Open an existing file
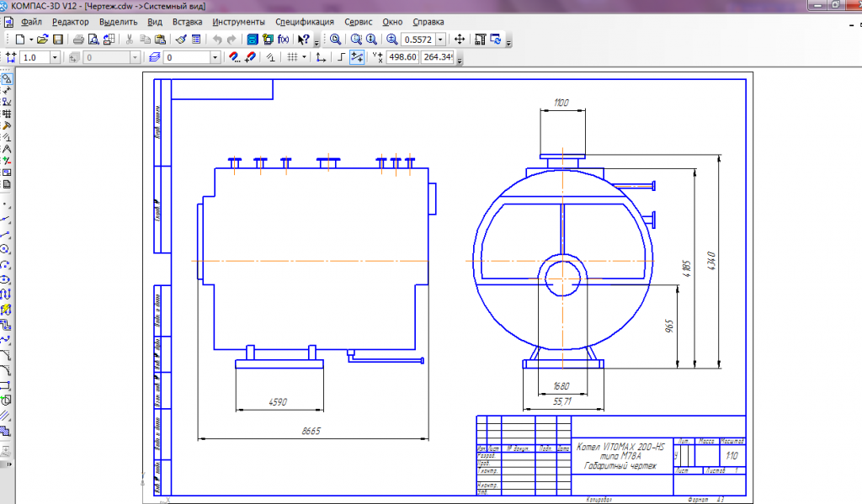 (x=42, y=40)
